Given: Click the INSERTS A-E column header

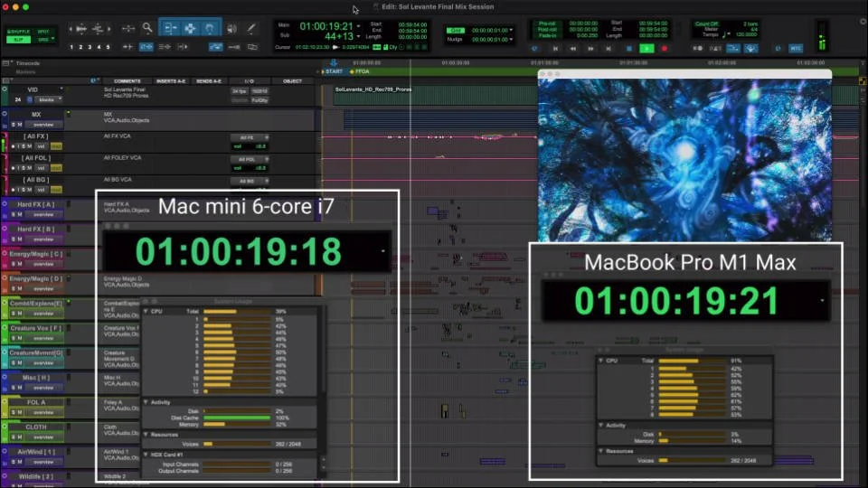Looking at the screenshot, I should point(171,81).
